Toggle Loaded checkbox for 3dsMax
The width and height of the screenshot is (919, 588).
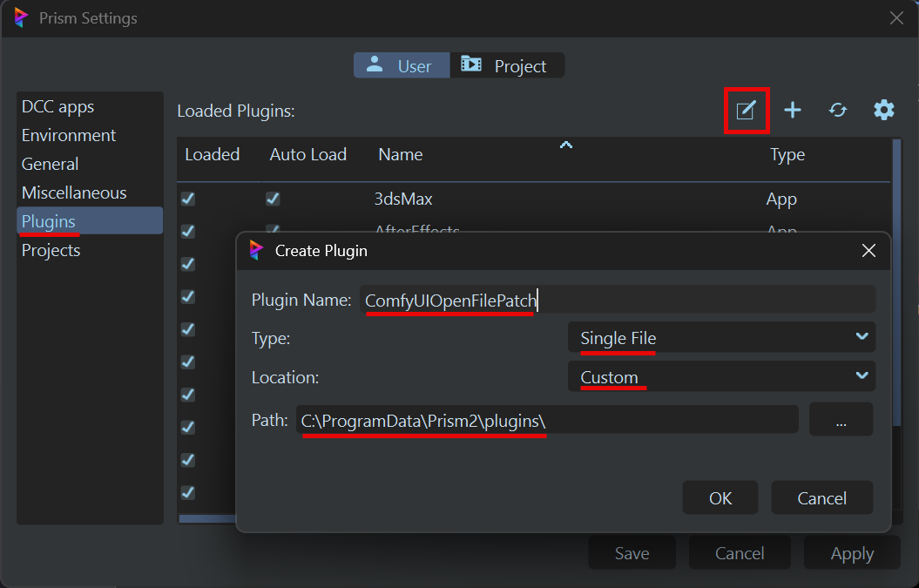188,199
